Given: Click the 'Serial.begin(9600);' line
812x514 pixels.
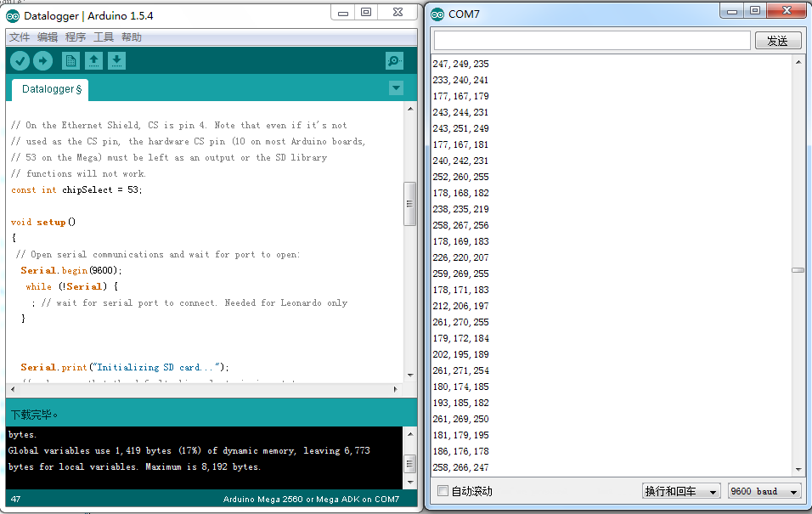Looking at the screenshot, I should pos(71,270).
